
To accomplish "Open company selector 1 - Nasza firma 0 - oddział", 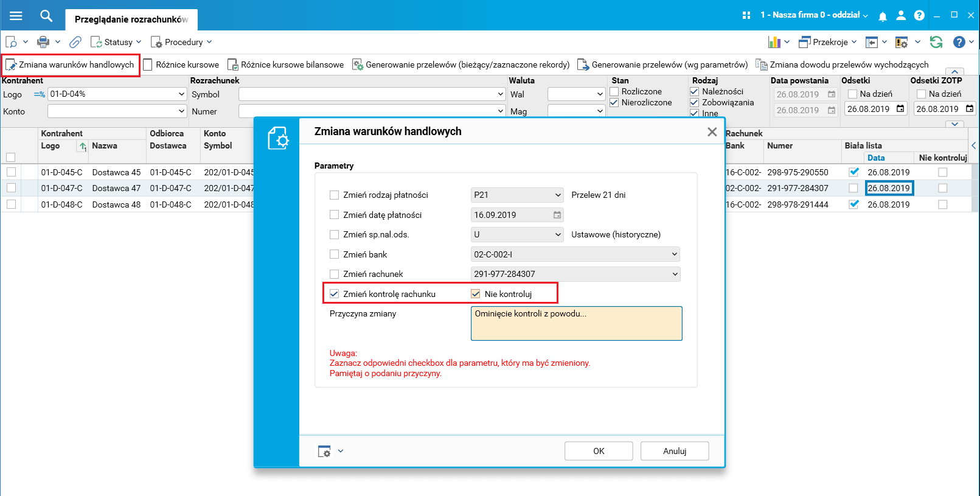I will click(814, 15).
